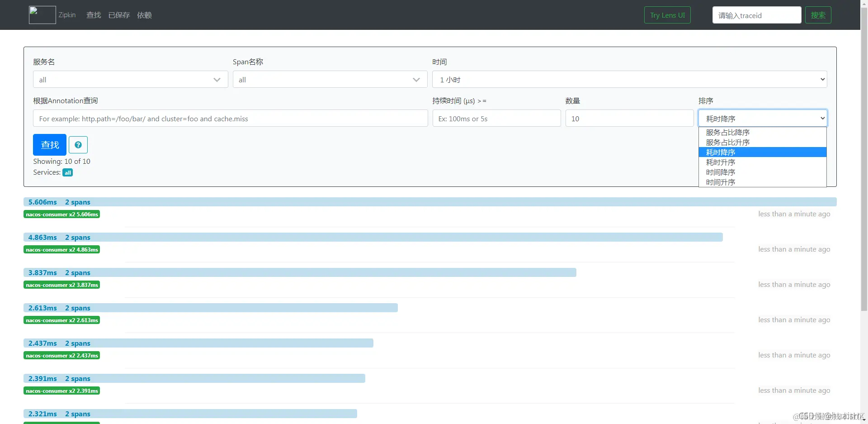Open the 时间 dropdown showing 1 小时
This screenshot has width=868, height=424.
630,80
